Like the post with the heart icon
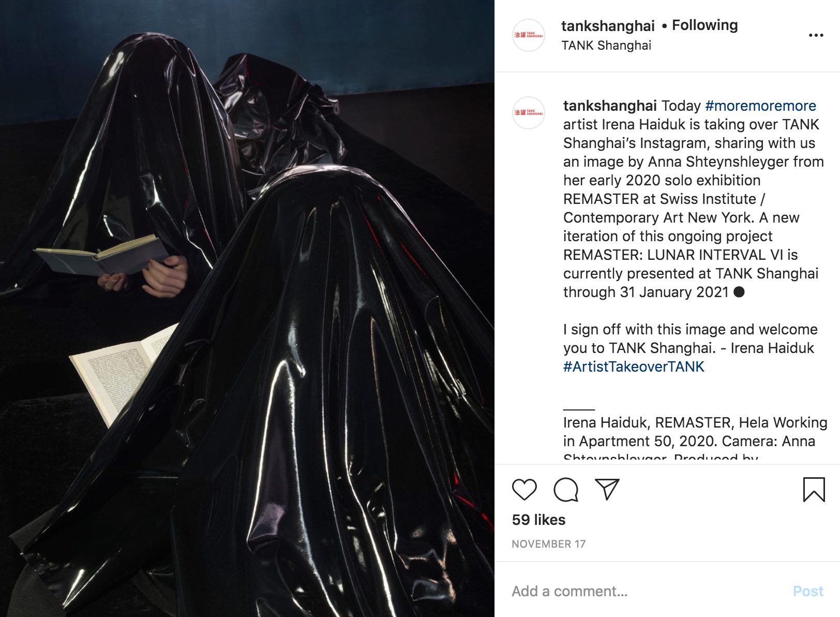840x617 pixels. (x=524, y=490)
